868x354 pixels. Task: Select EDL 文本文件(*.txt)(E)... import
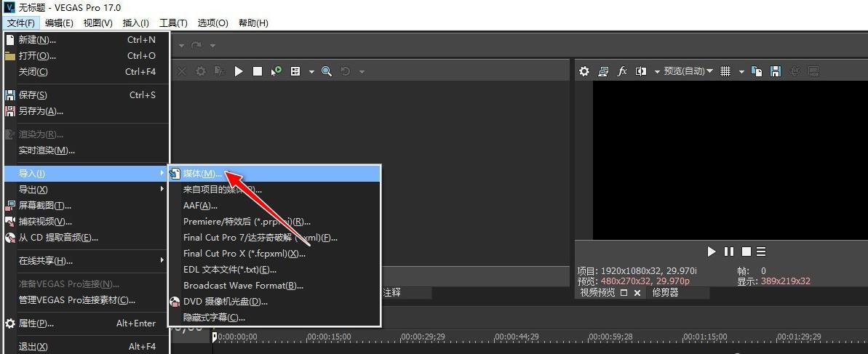274,270
